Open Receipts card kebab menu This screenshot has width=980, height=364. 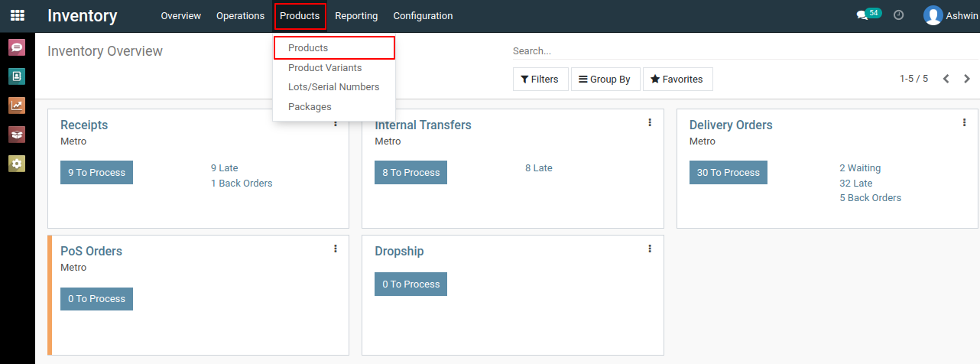(336, 122)
